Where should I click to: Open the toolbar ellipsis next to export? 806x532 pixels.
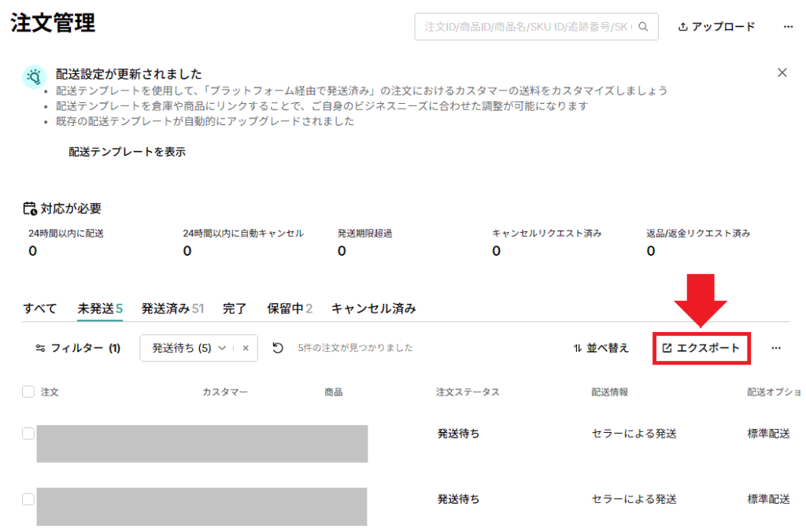(776, 348)
